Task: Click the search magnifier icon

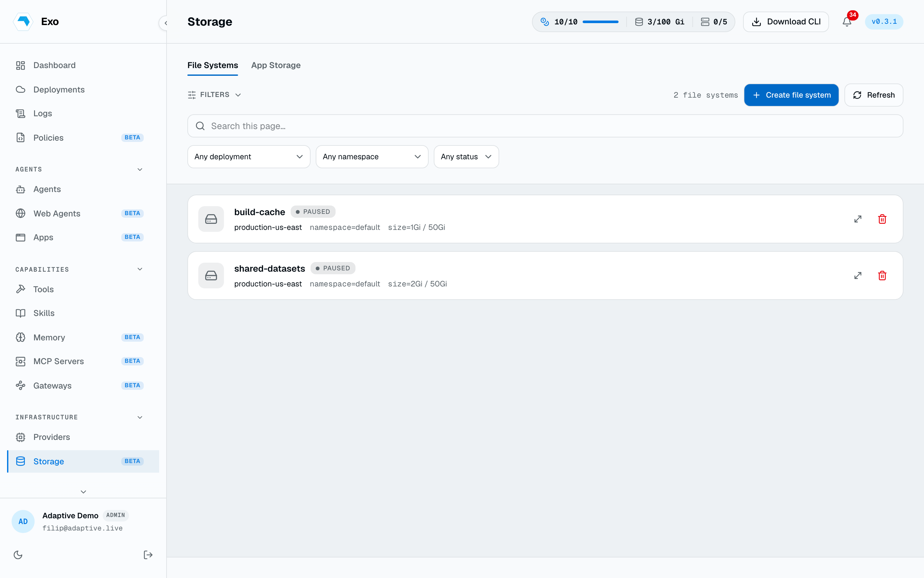Action: (200, 126)
